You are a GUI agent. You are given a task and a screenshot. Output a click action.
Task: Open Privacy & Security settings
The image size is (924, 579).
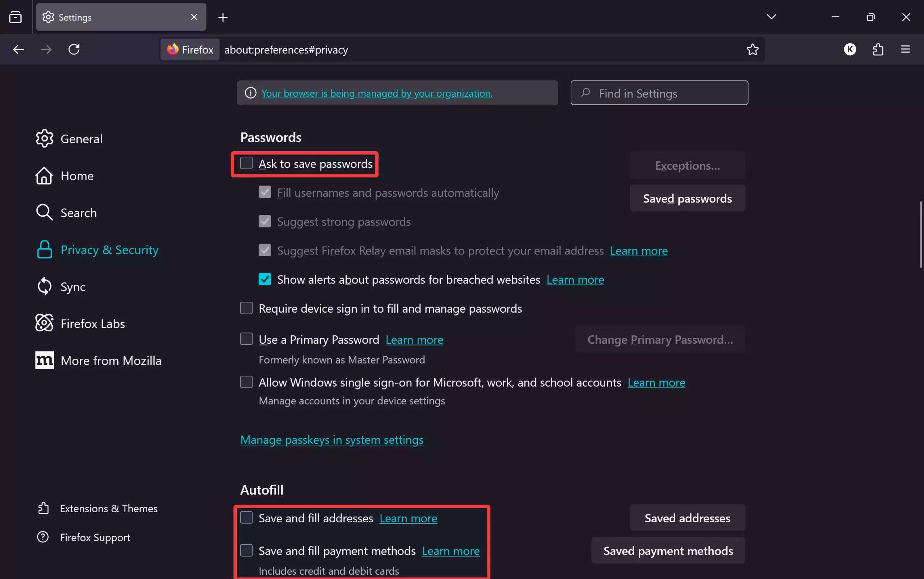point(109,249)
